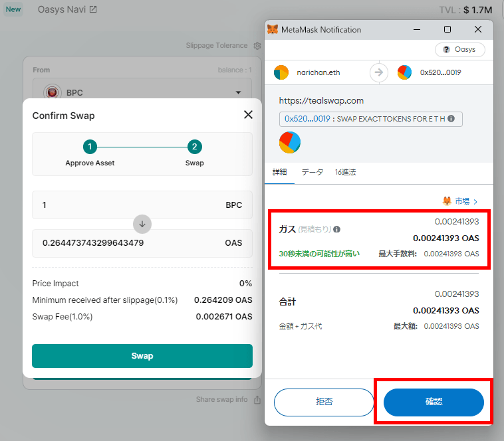This screenshot has height=441, width=504.
Task: Click the swap direction arrow icon
Action: tap(142, 224)
